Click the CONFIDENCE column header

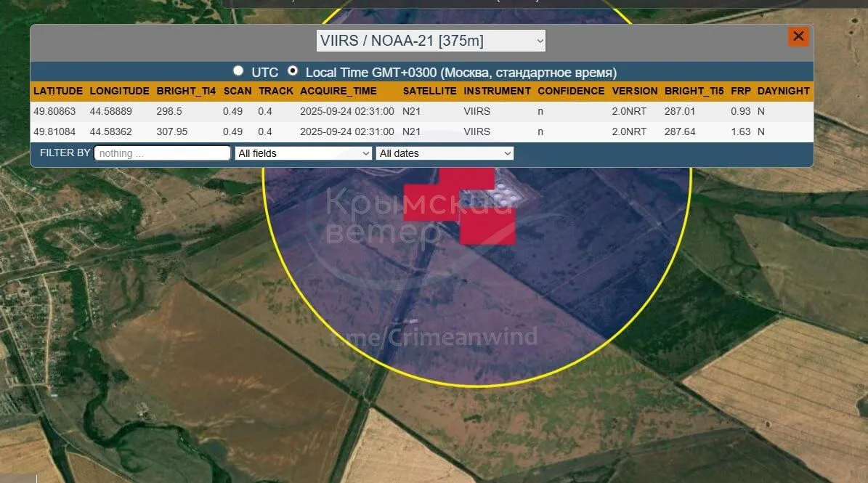click(571, 92)
